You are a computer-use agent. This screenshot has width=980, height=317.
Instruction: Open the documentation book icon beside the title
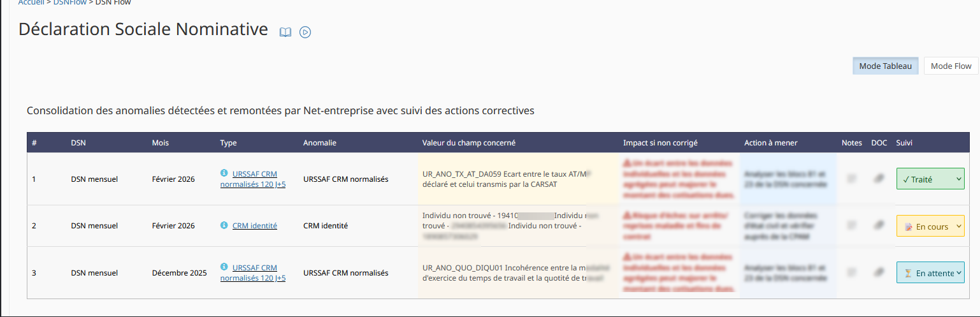[x=285, y=32]
